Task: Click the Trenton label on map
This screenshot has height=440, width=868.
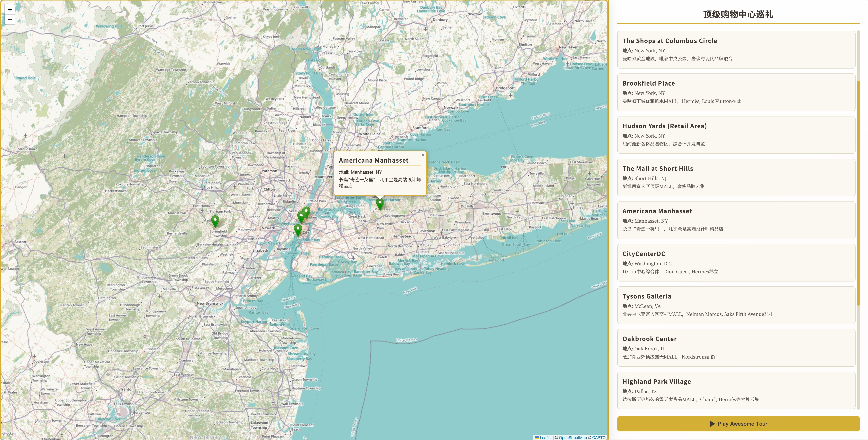Action: (x=127, y=389)
